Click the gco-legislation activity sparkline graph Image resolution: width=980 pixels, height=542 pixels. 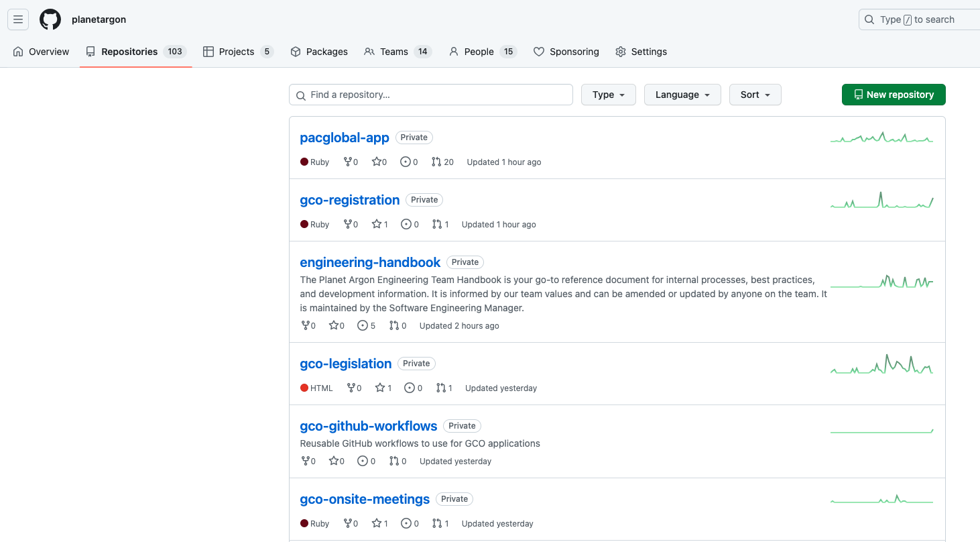[881, 364]
